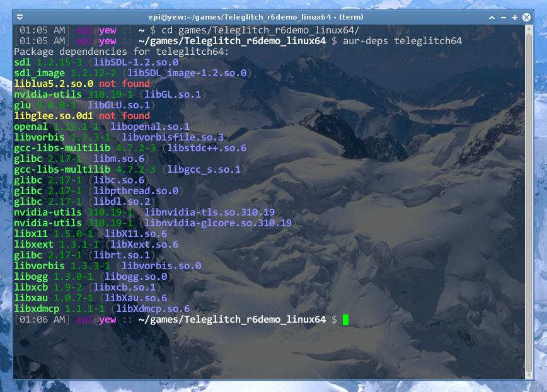This screenshot has height=392, width=547.
Task: Shade the terminal window with up arrow
Action: tap(492, 17)
